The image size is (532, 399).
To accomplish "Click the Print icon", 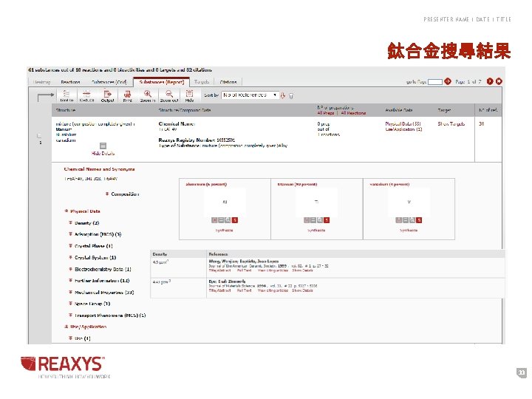I will click(128, 95).
